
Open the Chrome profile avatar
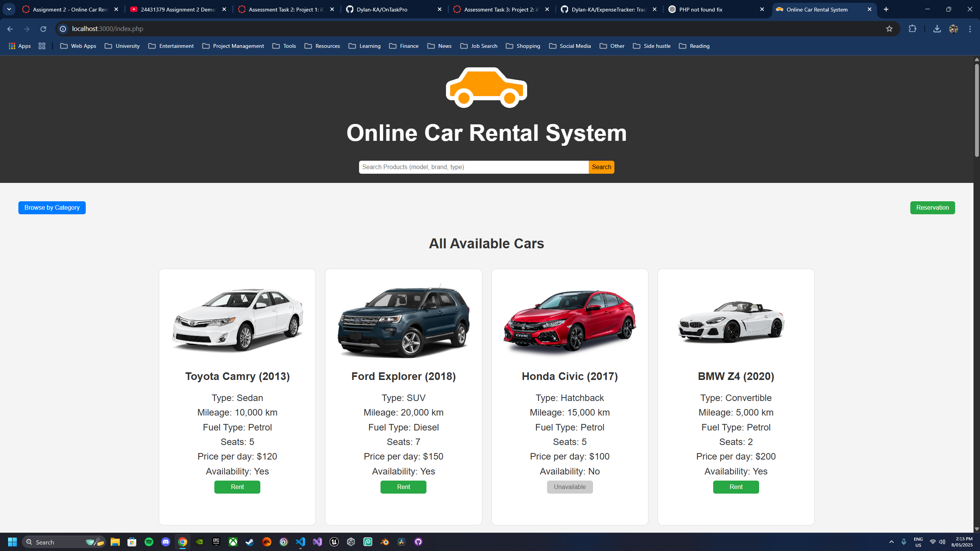click(x=954, y=29)
